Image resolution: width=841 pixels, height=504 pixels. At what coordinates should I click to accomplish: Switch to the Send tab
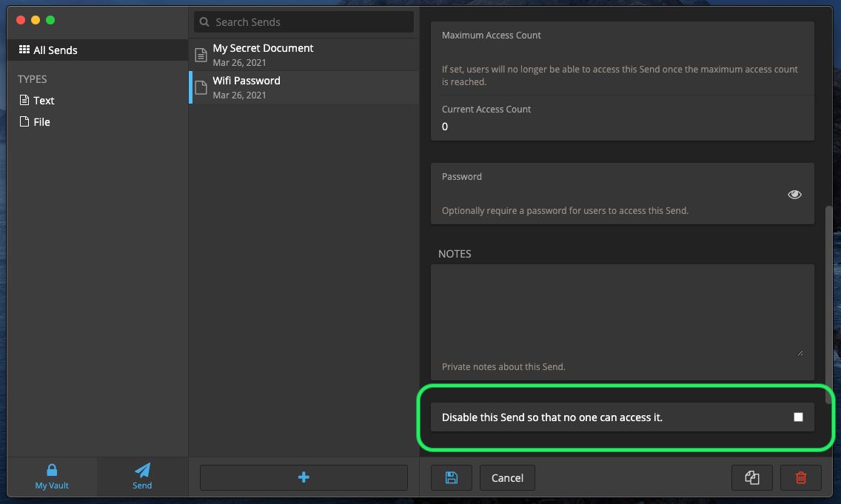click(142, 477)
